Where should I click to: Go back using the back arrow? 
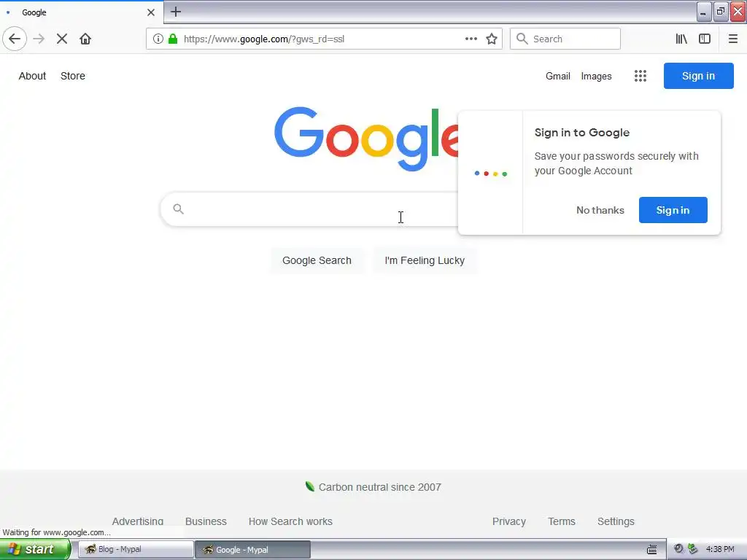coord(15,39)
